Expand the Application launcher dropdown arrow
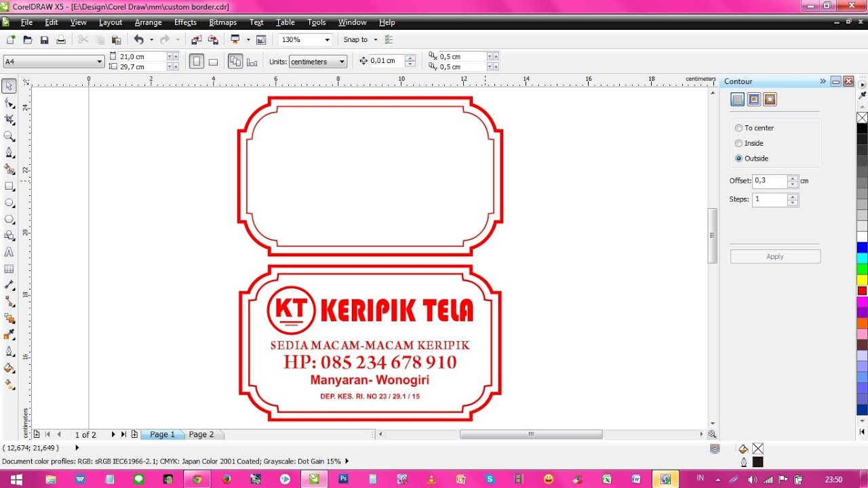 (x=248, y=40)
